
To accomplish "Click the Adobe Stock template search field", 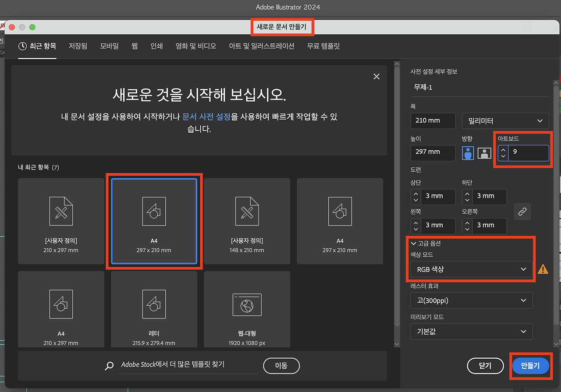I will coord(188,365).
